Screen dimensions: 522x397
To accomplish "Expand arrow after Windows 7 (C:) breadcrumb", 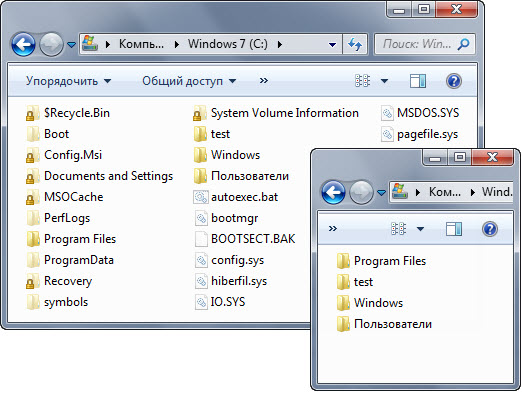I will pyautogui.click(x=280, y=44).
